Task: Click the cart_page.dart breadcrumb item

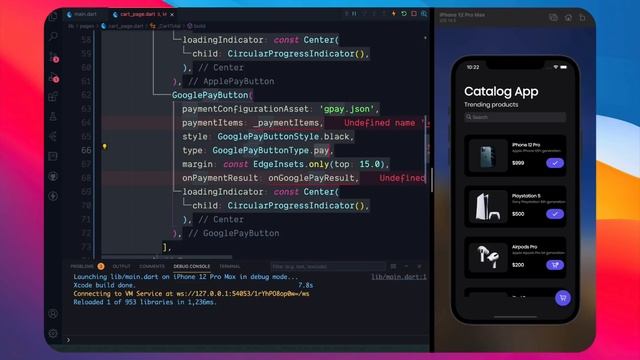Action: (122, 26)
